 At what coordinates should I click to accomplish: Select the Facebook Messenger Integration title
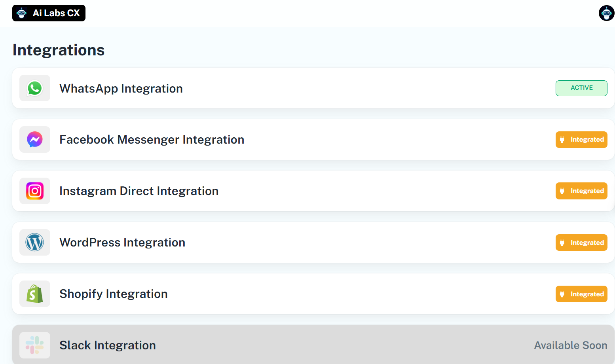click(x=152, y=140)
